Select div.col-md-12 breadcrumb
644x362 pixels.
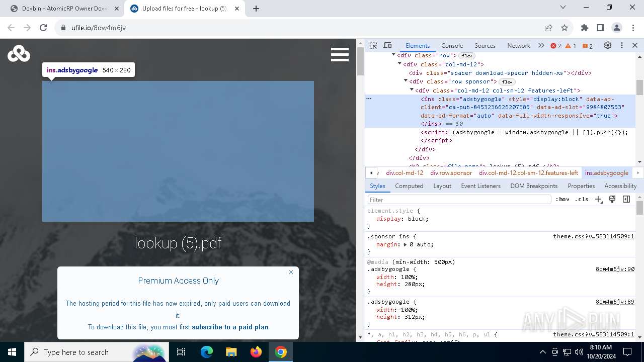point(405,173)
